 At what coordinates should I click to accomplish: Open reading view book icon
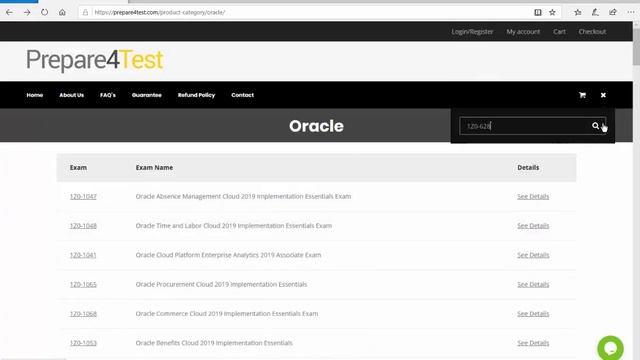[x=538, y=12]
